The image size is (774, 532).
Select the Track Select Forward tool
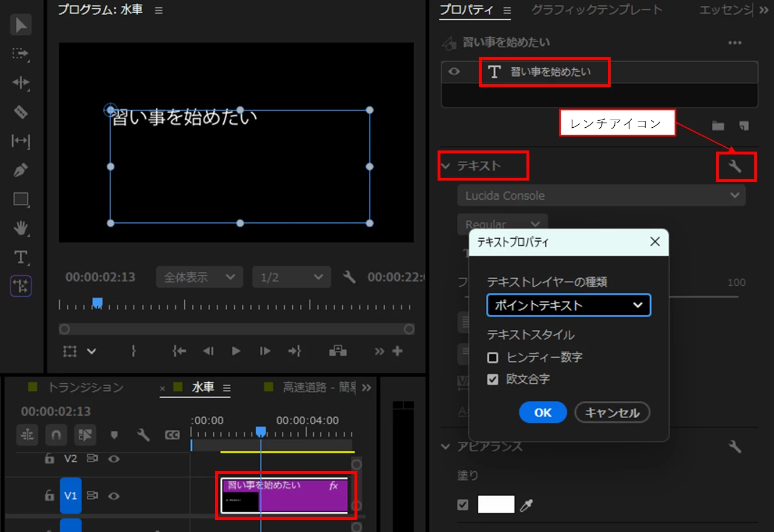point(21,53)
